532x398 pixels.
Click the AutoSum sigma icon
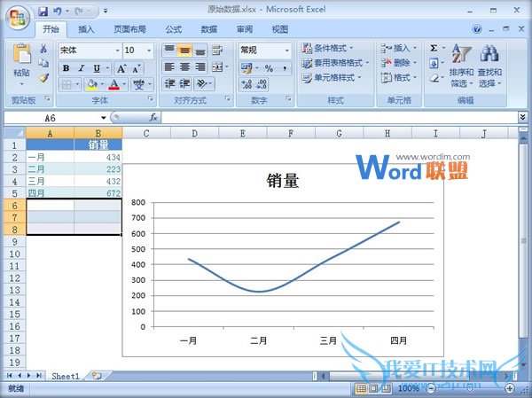click(434, 48)
